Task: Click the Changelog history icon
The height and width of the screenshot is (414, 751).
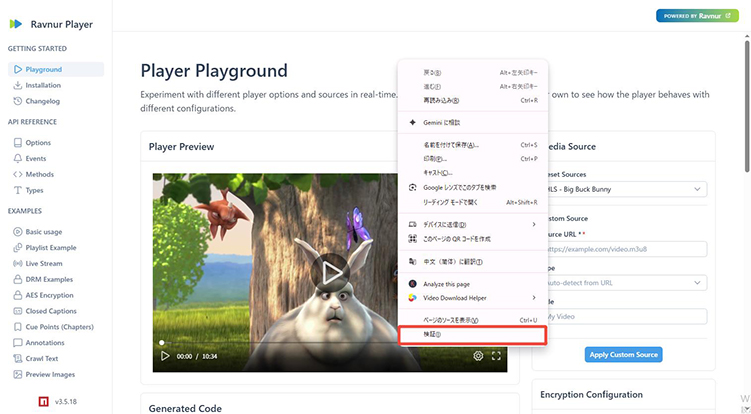Action: point(18,101)
